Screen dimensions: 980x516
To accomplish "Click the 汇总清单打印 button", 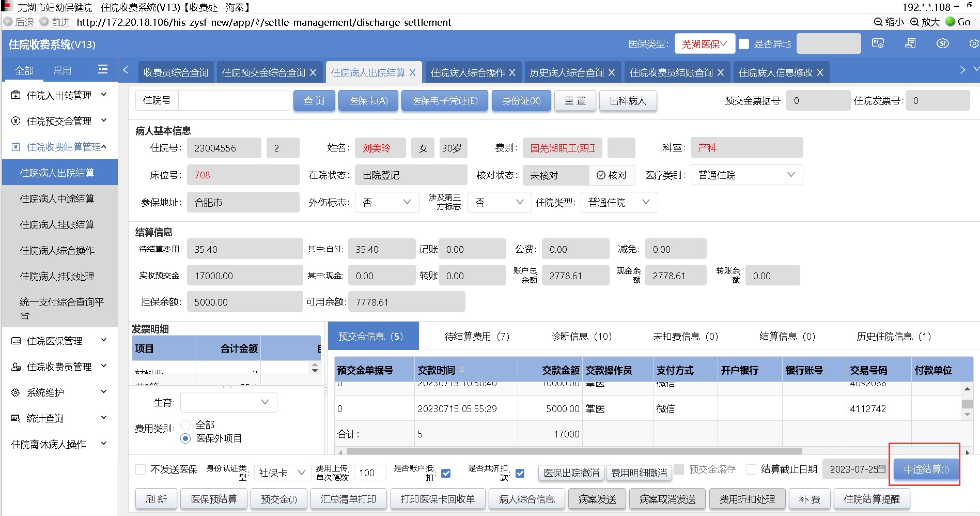I will click(348, 499).
